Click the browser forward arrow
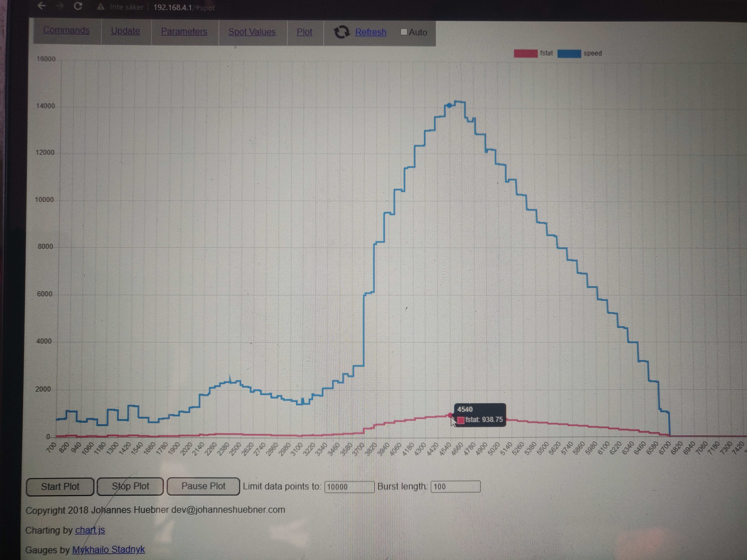The width and height of the screenshot is (747, 560). 60,6
